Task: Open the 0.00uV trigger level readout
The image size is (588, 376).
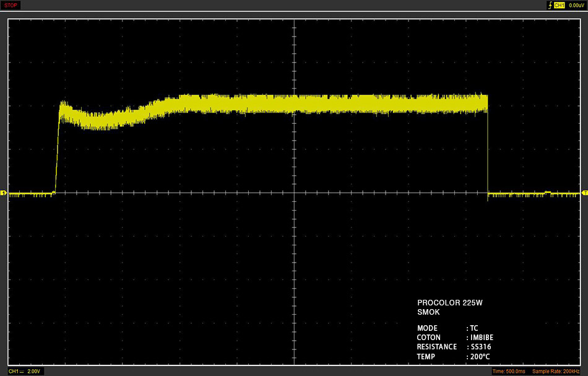Action: [x=576, y=5]
